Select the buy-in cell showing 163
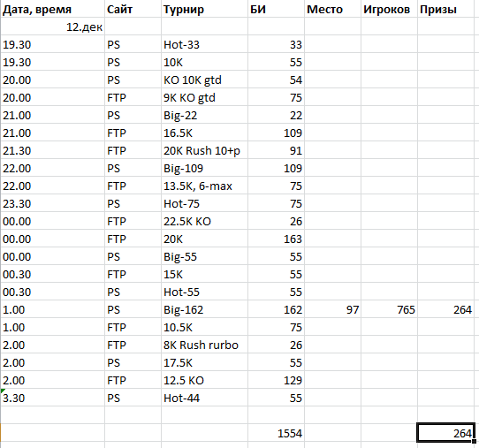 click(x=276, y=239)
